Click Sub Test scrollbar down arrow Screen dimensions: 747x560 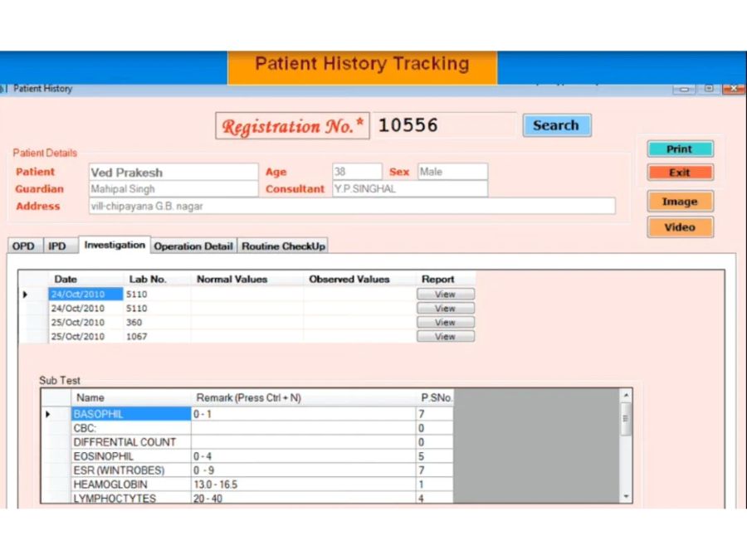pos(626,497)
